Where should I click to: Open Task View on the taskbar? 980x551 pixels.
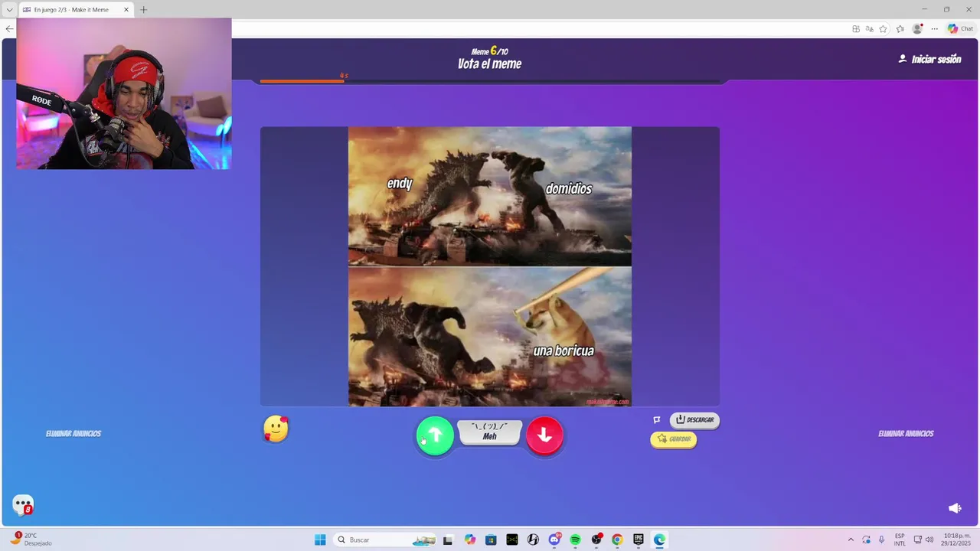point(448,540)
